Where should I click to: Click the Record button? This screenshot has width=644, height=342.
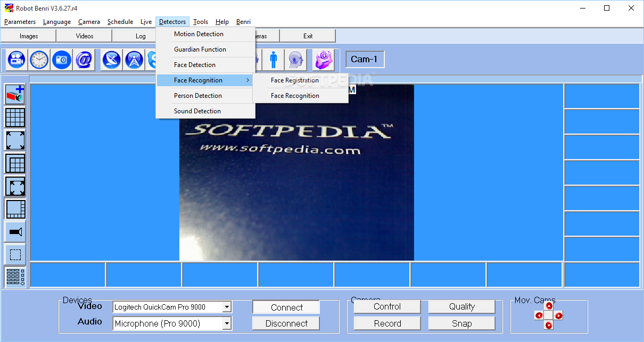tap(387, 323)
